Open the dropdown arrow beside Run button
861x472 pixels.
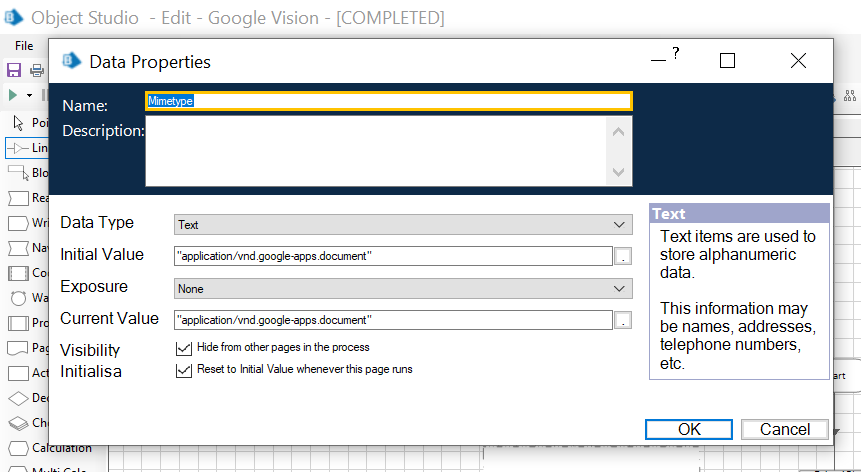pyautogui.click(x=29, y=95)
